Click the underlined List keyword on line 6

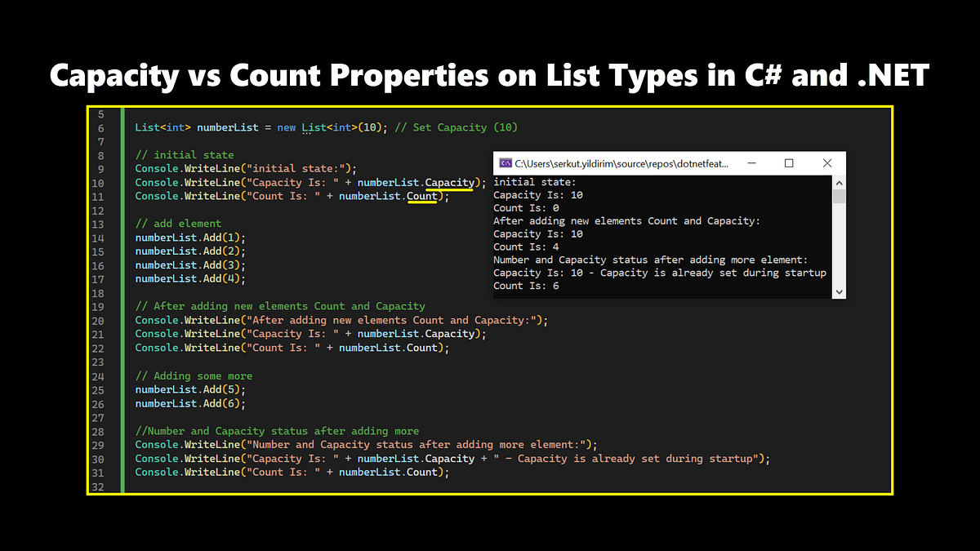tap(314, 127)
